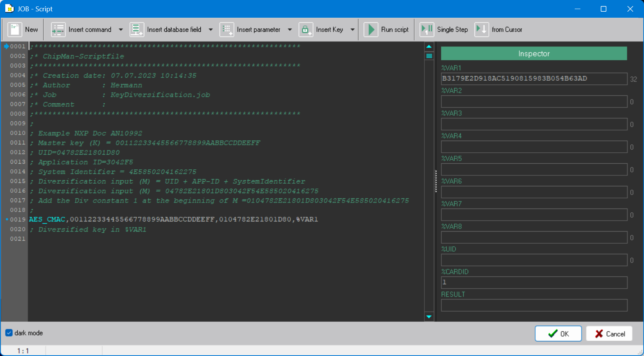644x356 pixels.
Task: Click into the %VAR1 value field
Action: point(534,78)
